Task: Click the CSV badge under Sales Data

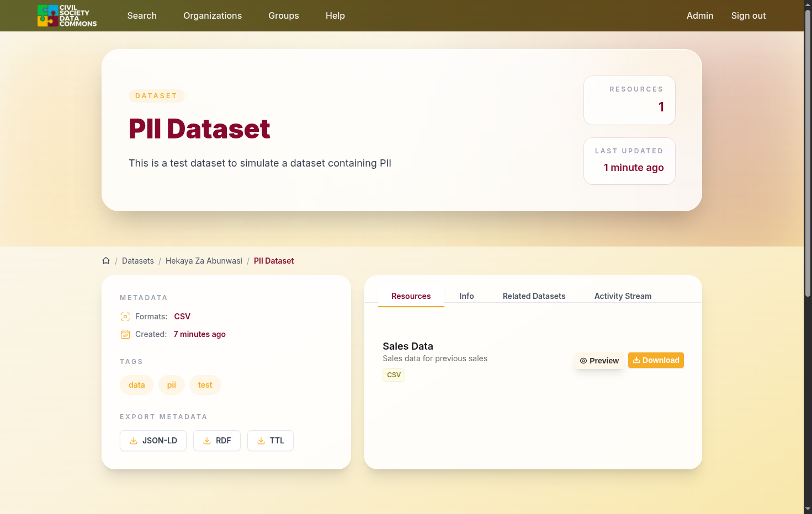Action: [x=394, y=375]
